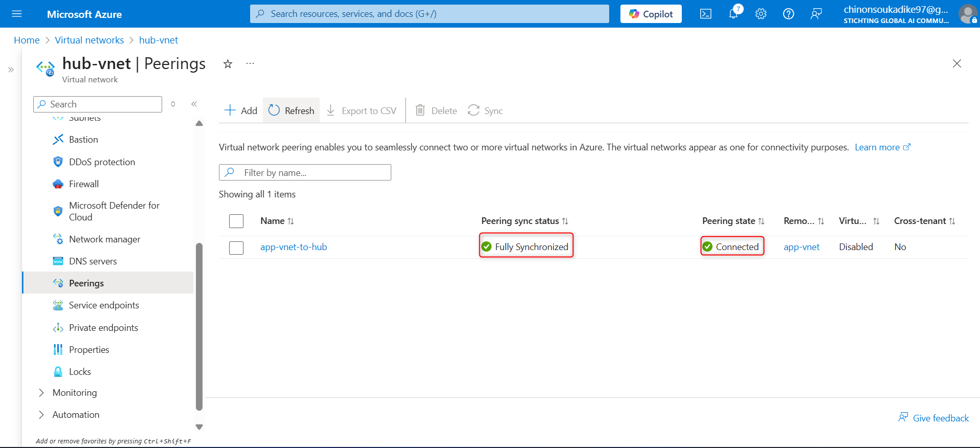Sort by Cross-tenant column
980x448 pixels.
coord(925,221)
